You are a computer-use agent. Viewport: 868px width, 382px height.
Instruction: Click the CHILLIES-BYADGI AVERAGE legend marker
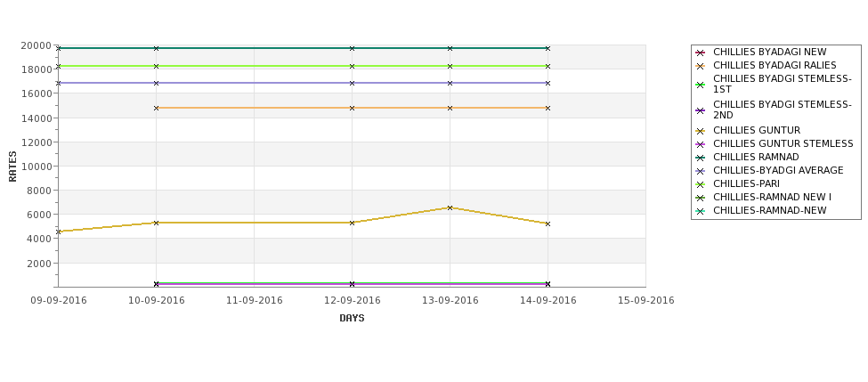coord(701,171)
